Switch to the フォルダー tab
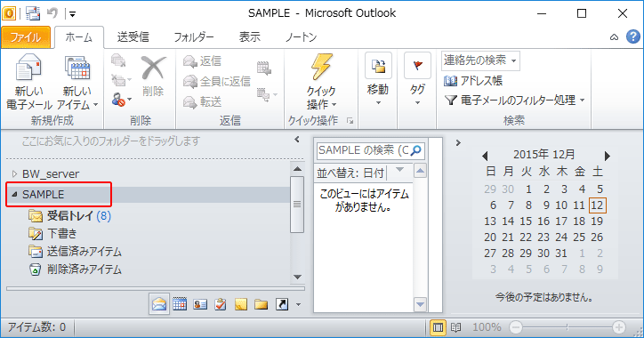This screenshot has height=338, width=644. point(193,37)
